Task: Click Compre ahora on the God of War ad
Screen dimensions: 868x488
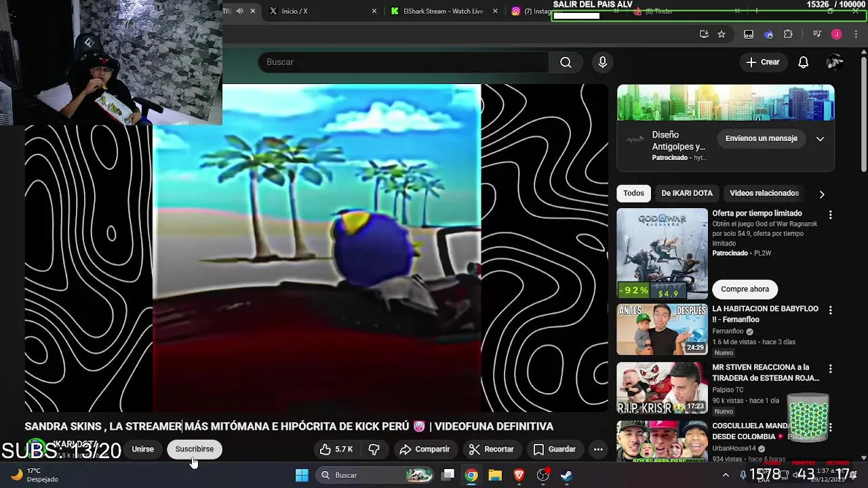Action: [x=745, y=289]
